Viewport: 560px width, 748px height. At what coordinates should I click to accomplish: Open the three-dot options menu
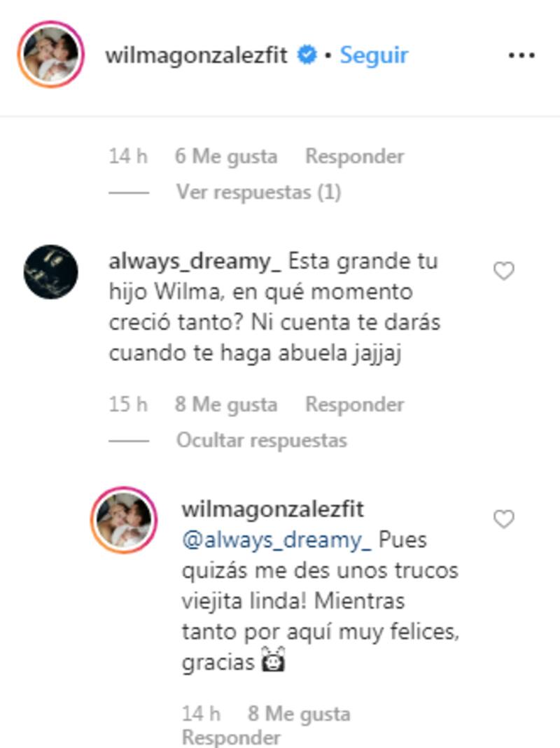click(521, 55)
